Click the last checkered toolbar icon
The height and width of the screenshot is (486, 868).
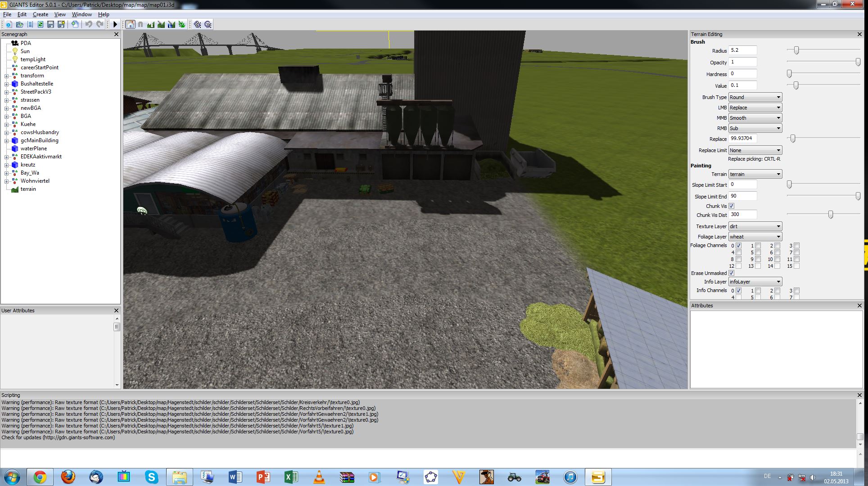(208, 24)
